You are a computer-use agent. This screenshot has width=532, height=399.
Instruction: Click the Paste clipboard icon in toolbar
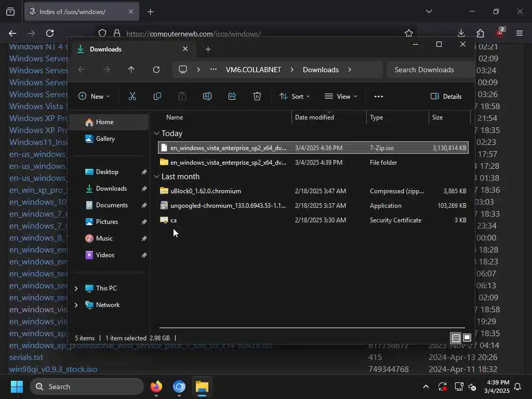tap(182, 96)
